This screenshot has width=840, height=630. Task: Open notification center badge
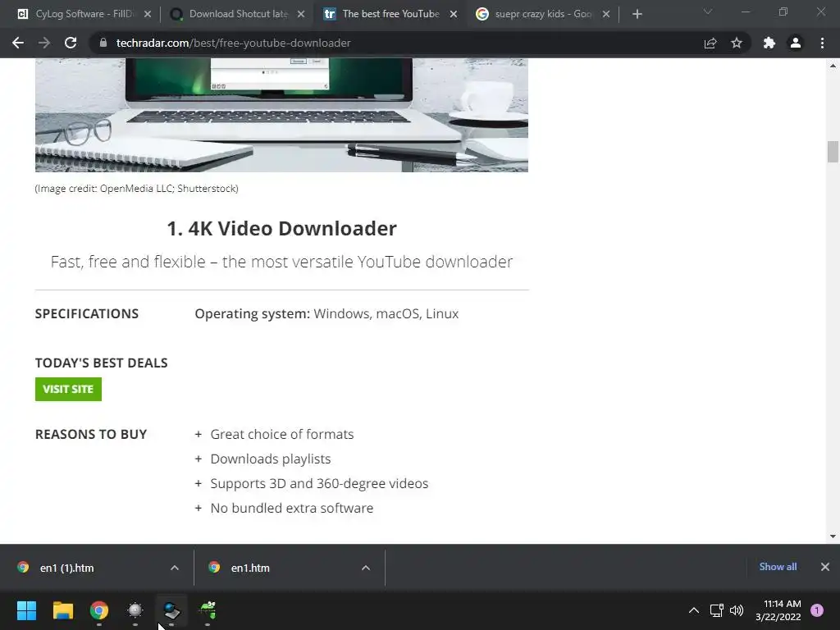tap(817, 610)
